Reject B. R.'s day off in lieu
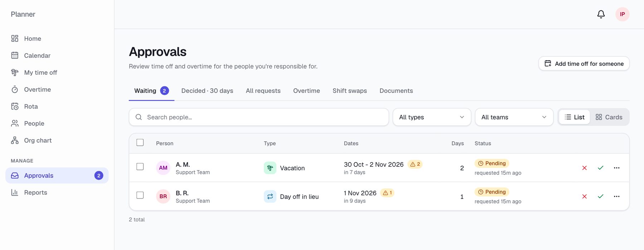 [x=585, y=196]
